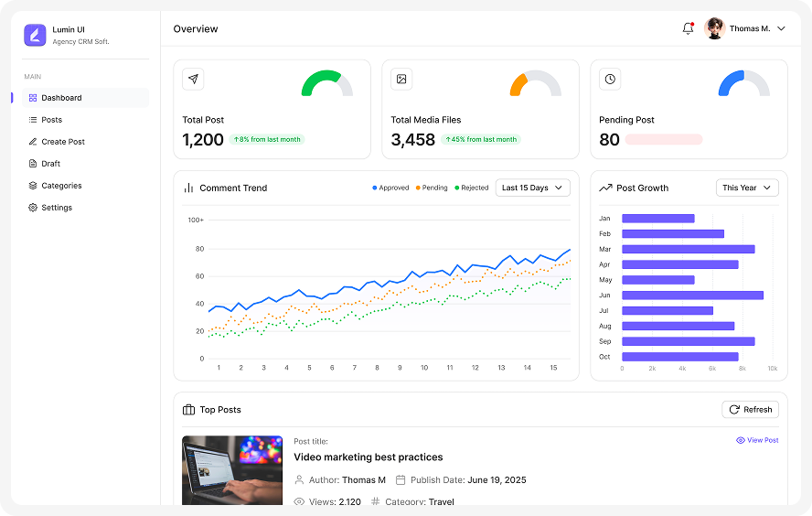Click the bar chart icon beside Comment Trend
812x516 pixels.
point(189,188)
